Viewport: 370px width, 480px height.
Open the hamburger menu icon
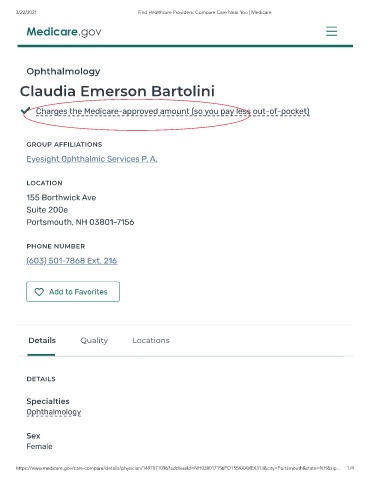point(331,31)
